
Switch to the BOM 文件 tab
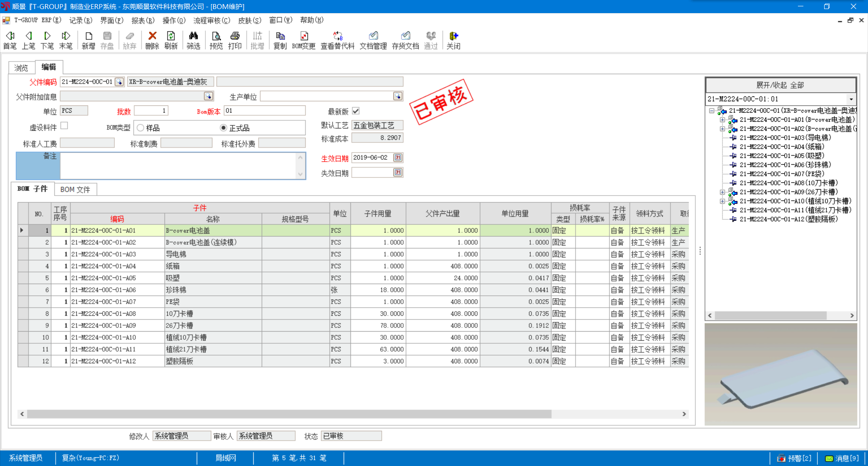click(75, 190)
